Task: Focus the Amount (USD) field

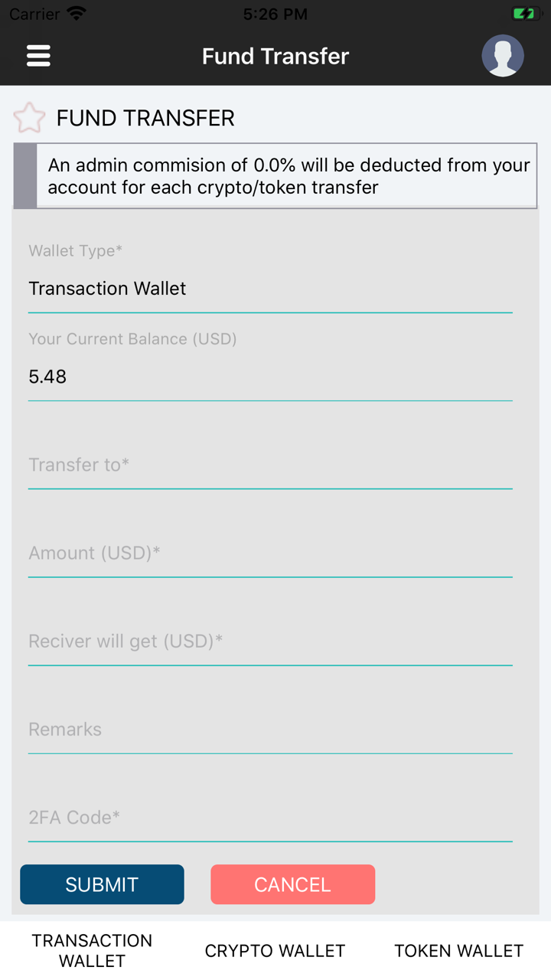Action: [x=269, y=553]
